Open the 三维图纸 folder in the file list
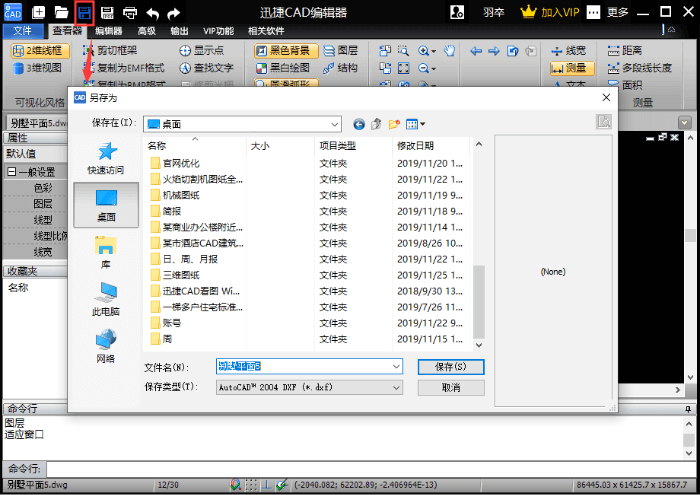The width and height of the screenshot is (700, 495). tap(181, 275)
